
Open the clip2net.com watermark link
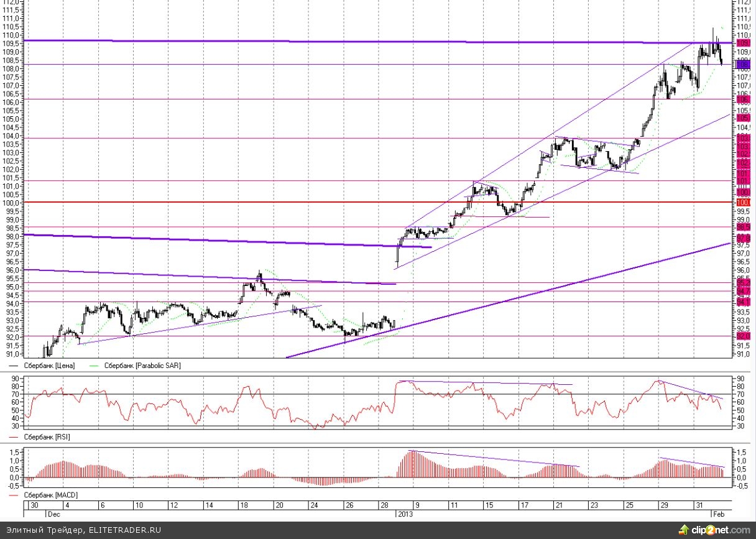[721, 530]
